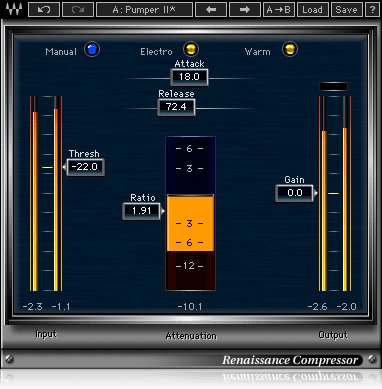The width and height of the screenshot is (382, 389).
Task: Toggle the Manual release mode button
Action: (x=92, y=49)
